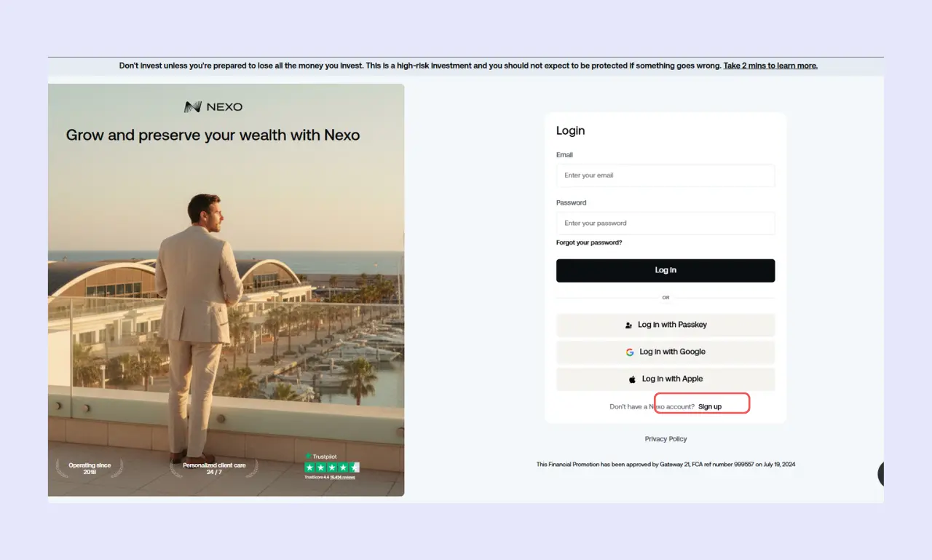Choose Log in with Passkey
The width and height of the screenshot is (932, 560).
coord(666,325)
